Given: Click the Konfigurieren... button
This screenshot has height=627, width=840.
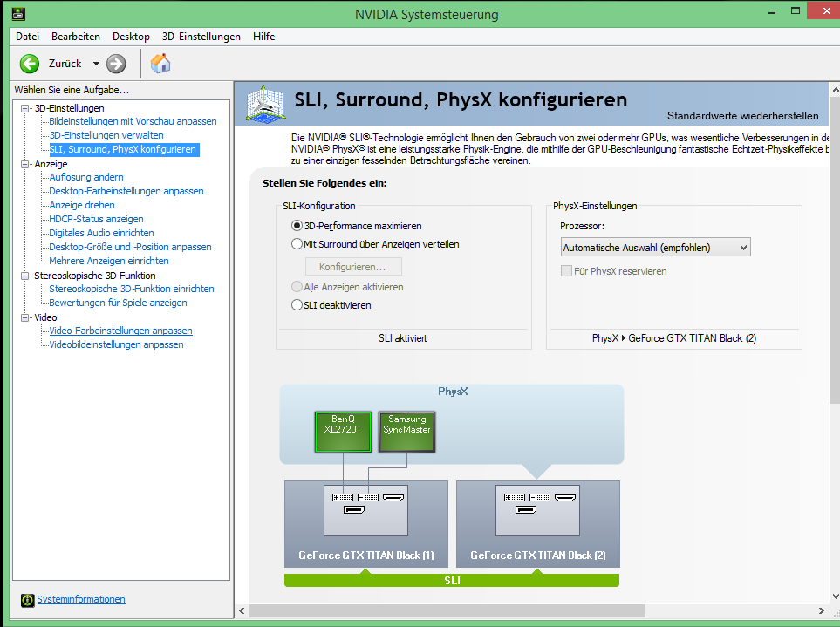Looking at the screenshot, I should 353,267.
